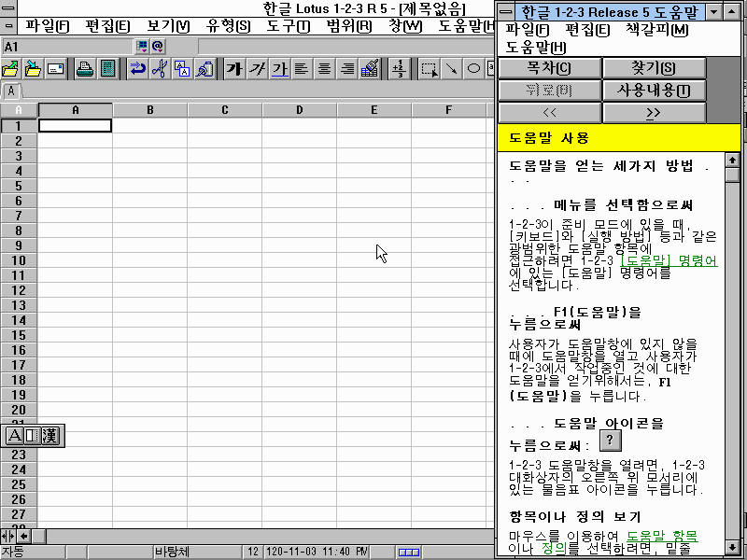Open the Help window's 편집(E) menu
747x560 pixels.
coord(587,30)
